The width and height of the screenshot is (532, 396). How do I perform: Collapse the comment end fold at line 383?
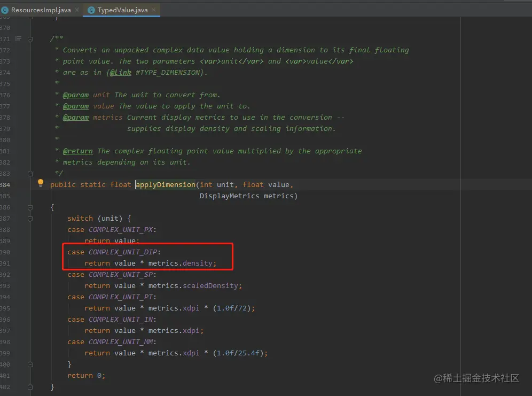coord(30,174)
